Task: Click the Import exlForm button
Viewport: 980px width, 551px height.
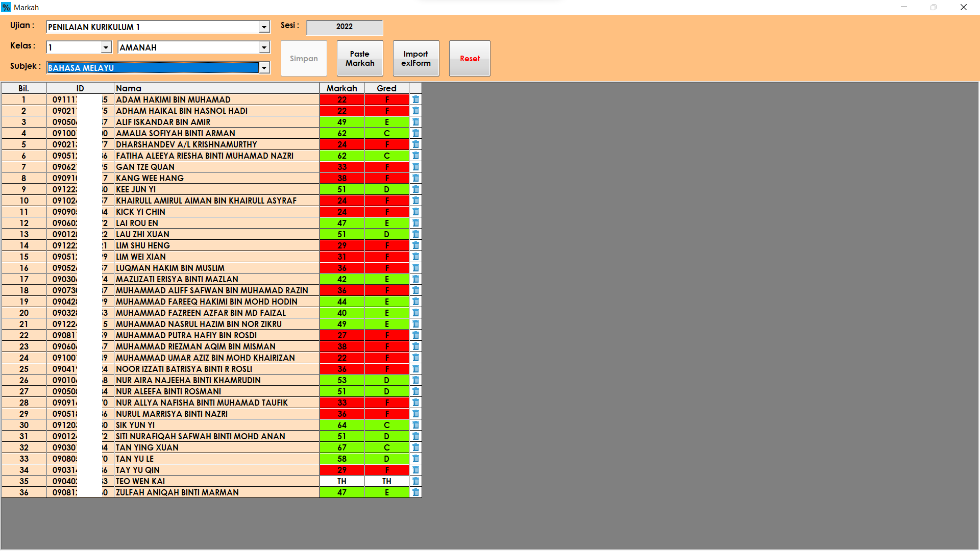Action: pyautogui.click(x=416, y=59)
